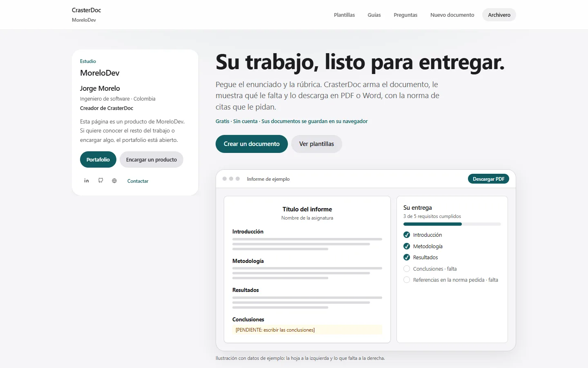Select the name "Jorge Morelo"
This screenshot has width=588, height=368.
tap(100, 88)
